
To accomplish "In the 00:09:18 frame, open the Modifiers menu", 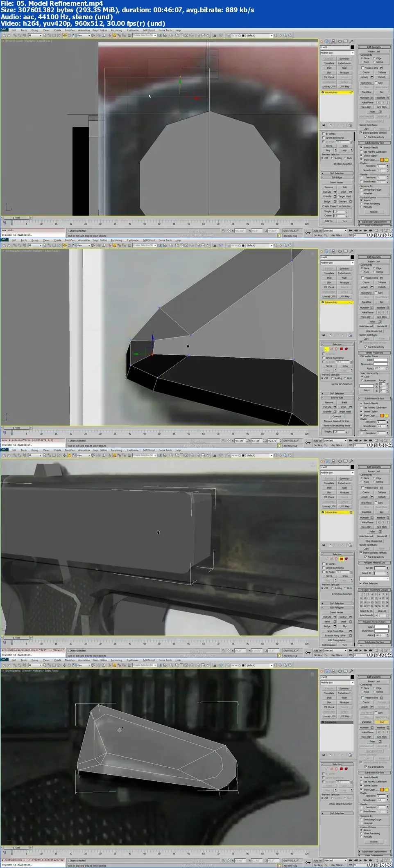I will [70, 30].
